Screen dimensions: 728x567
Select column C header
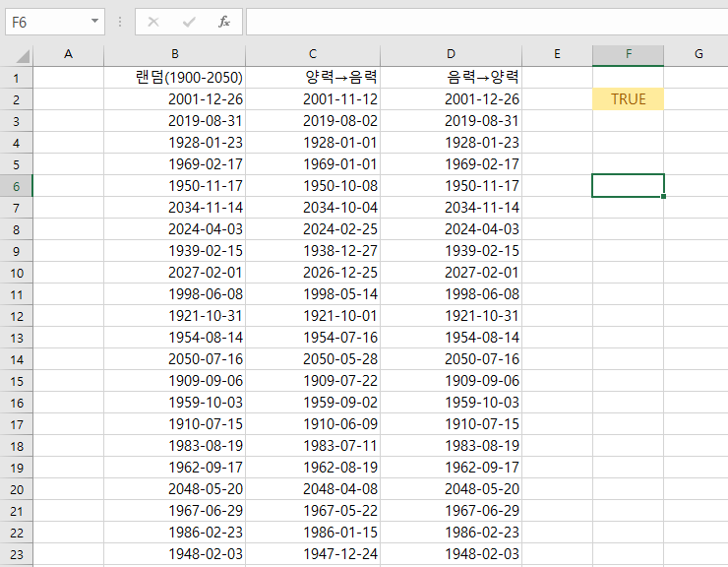(x=313, y=54)
